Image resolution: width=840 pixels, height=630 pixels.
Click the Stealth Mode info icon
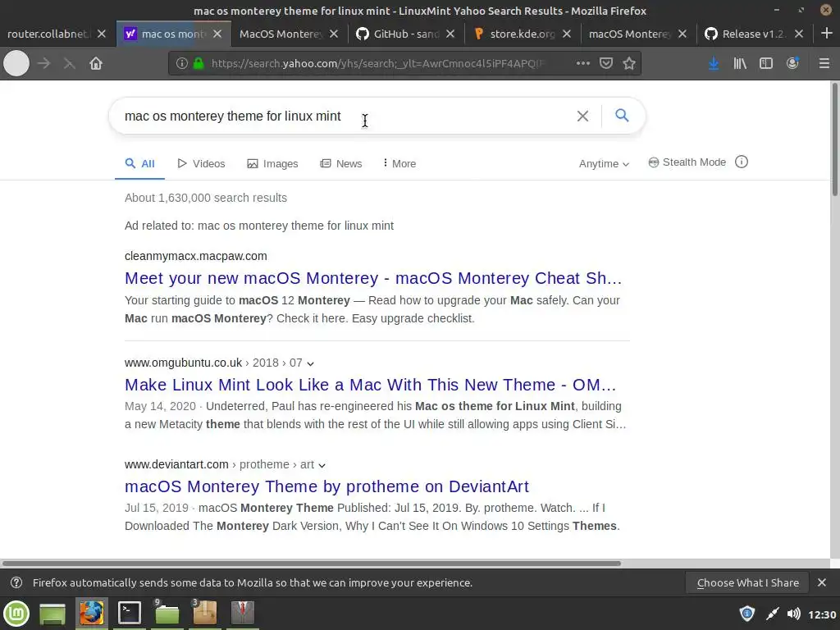[742, 162]
